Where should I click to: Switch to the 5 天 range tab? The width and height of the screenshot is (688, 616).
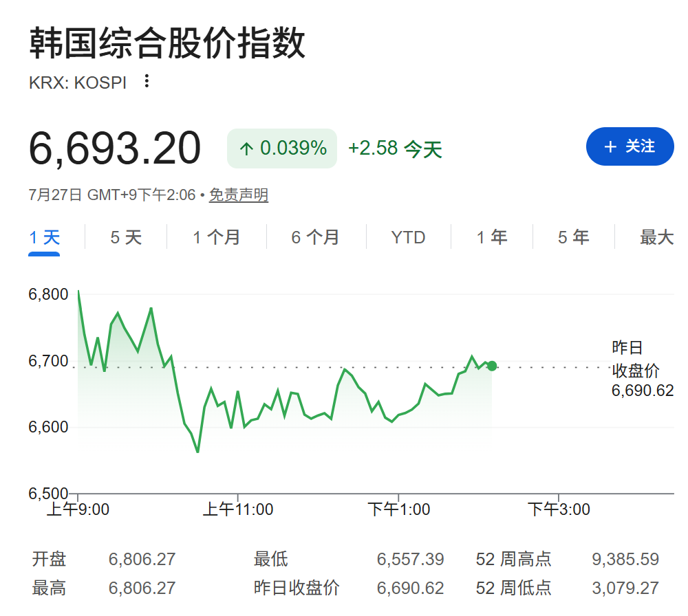(126, 238)
